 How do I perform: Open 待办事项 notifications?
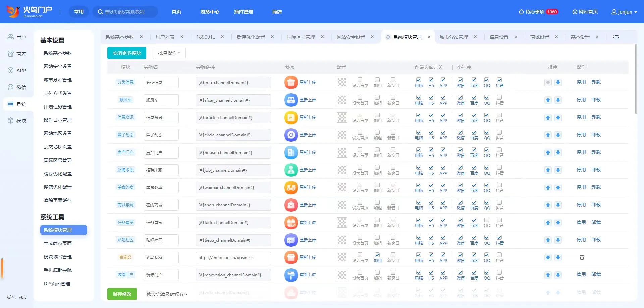[538, 12]
